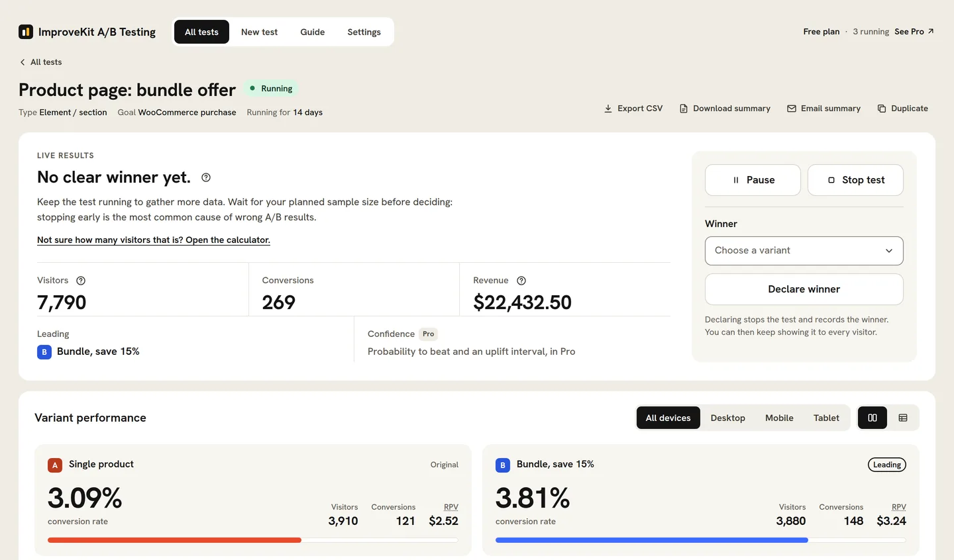954x560 pixels.
Task: Click the help icon next to No clear winner yet
Action: coord(206,177)
